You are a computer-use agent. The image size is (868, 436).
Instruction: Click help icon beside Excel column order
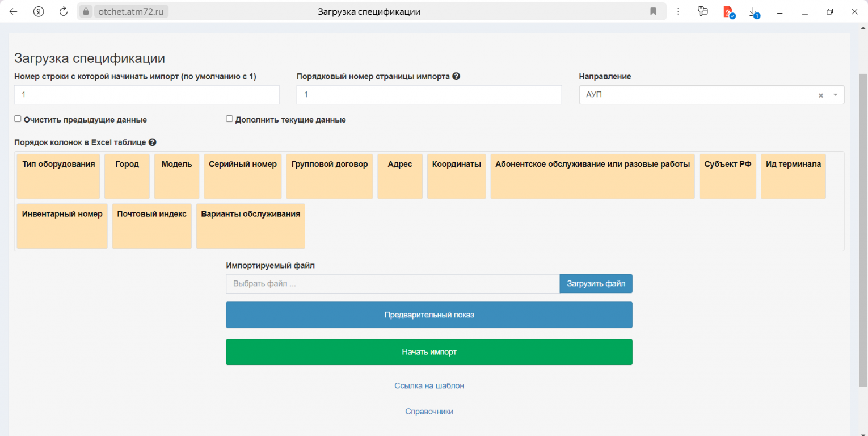click(x=152, y=142)
